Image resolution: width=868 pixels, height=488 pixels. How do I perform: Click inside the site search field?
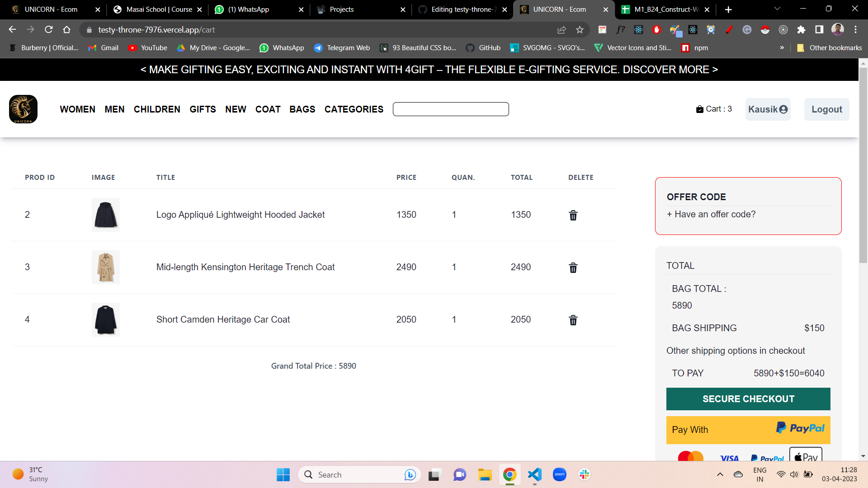[451, 109]
